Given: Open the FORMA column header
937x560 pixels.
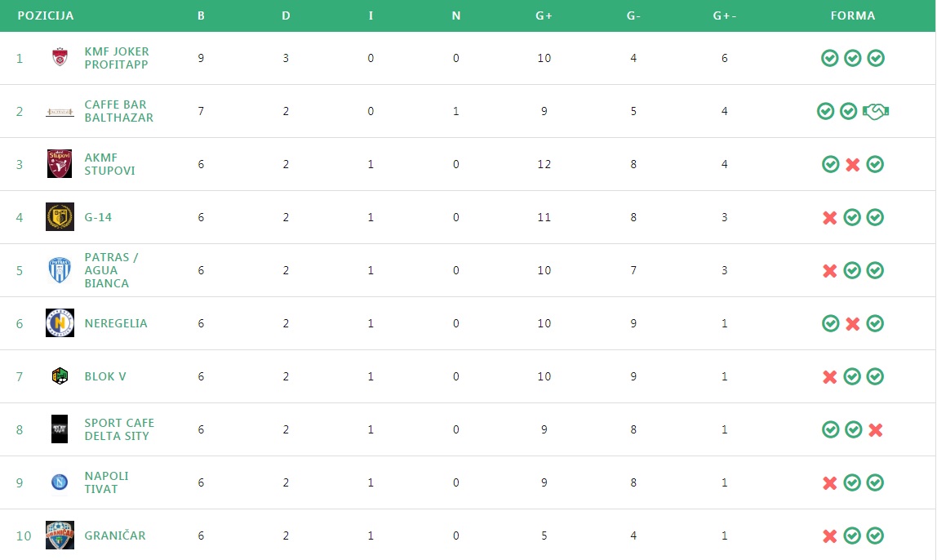Looking at the screenshot, I should pos(852,16).
